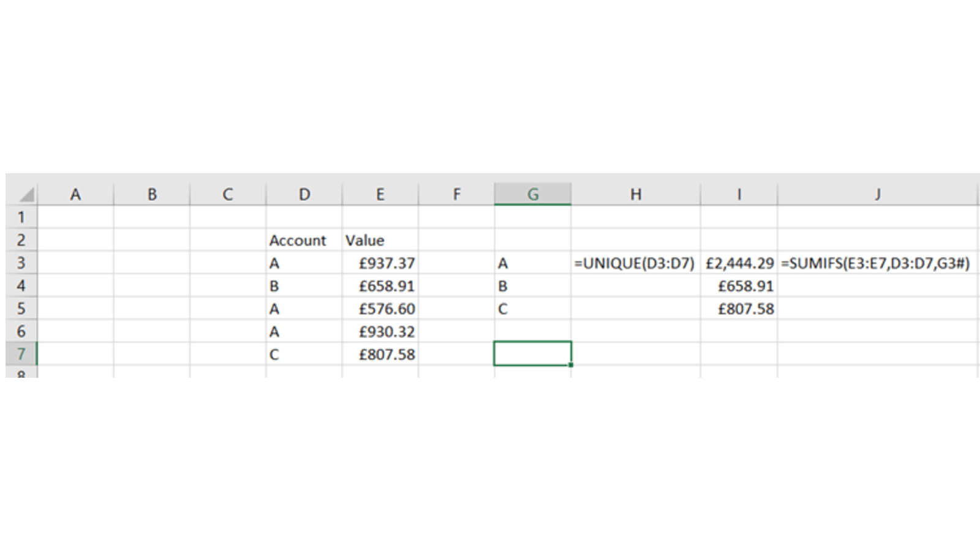The image size is (980, 551).
Task: Select column G header
Action: 532,195
